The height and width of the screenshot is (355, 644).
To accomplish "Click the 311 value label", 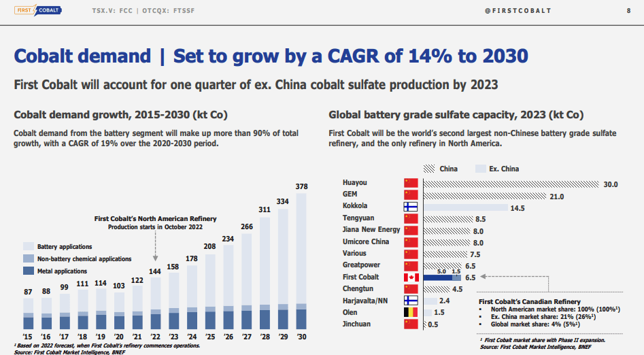I will (265, 209).
